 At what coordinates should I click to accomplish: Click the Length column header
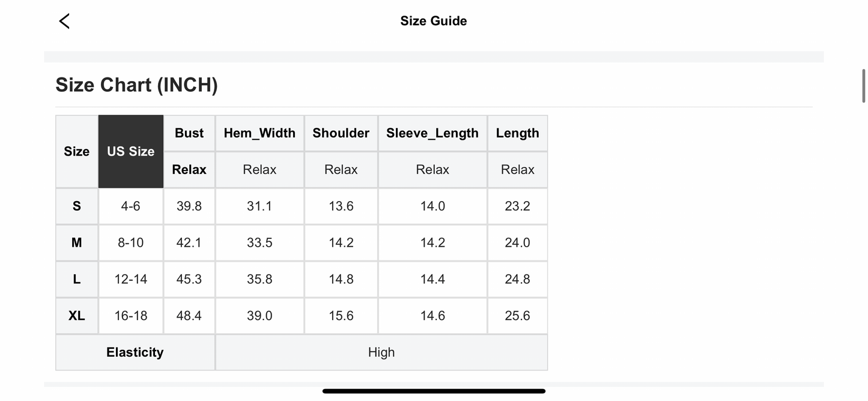click(x=517, y=133)
